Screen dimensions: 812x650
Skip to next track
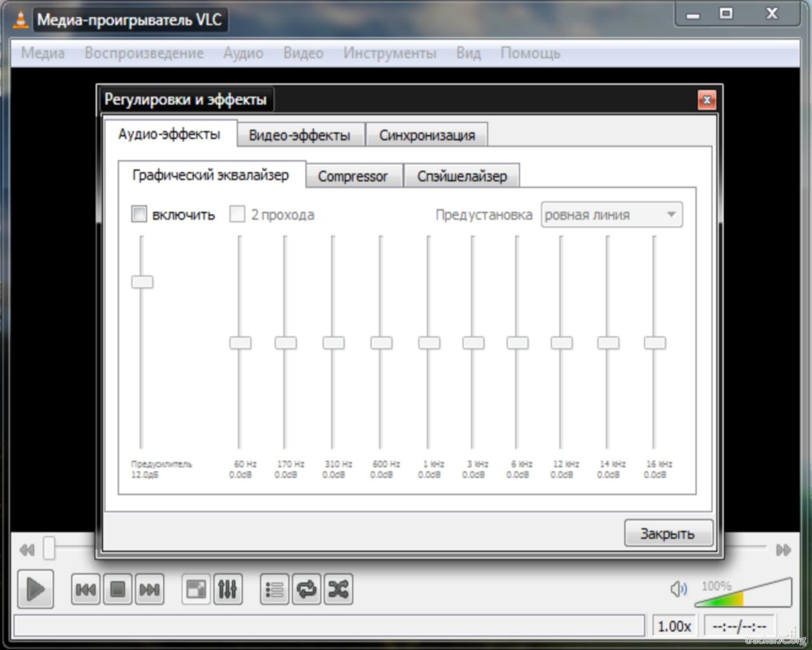click(x=150, y=590)
